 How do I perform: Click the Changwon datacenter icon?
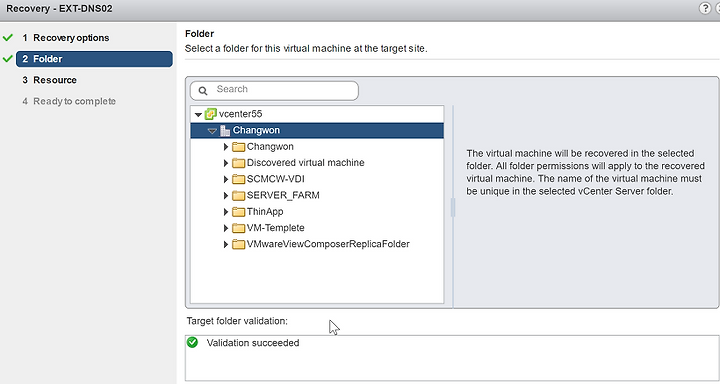tap(225, 130)
